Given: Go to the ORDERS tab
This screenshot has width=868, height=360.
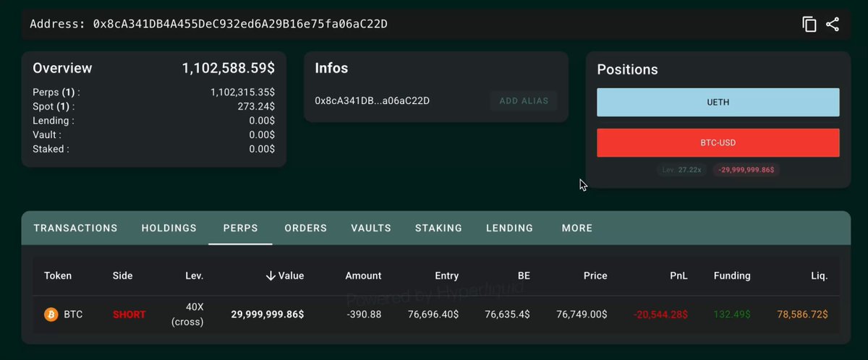Looking at the screenshot, I should (305, 228).
